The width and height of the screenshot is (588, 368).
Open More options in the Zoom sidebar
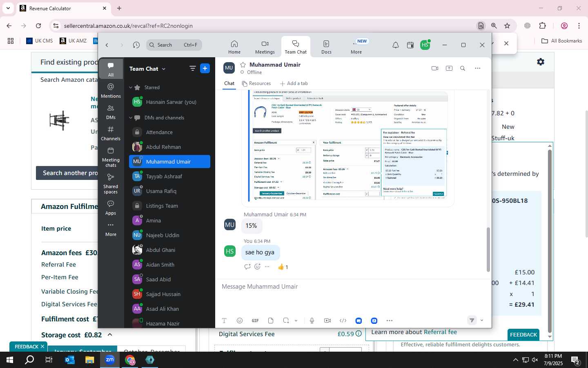[x=111, y=229]
